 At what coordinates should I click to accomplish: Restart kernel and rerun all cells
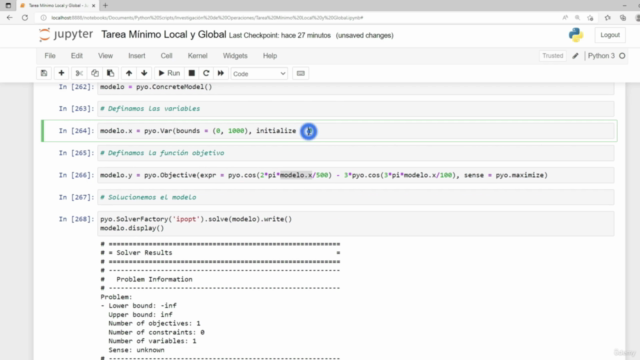point(221,73)
